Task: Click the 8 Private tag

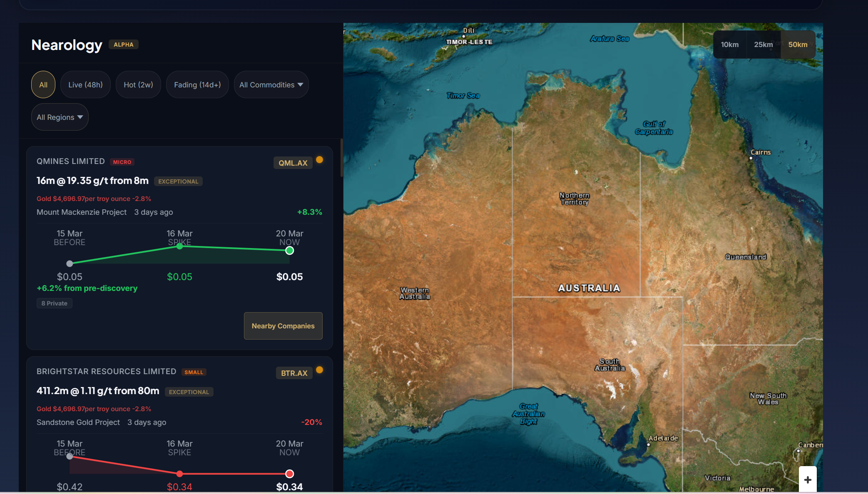Action: point(55,303)
